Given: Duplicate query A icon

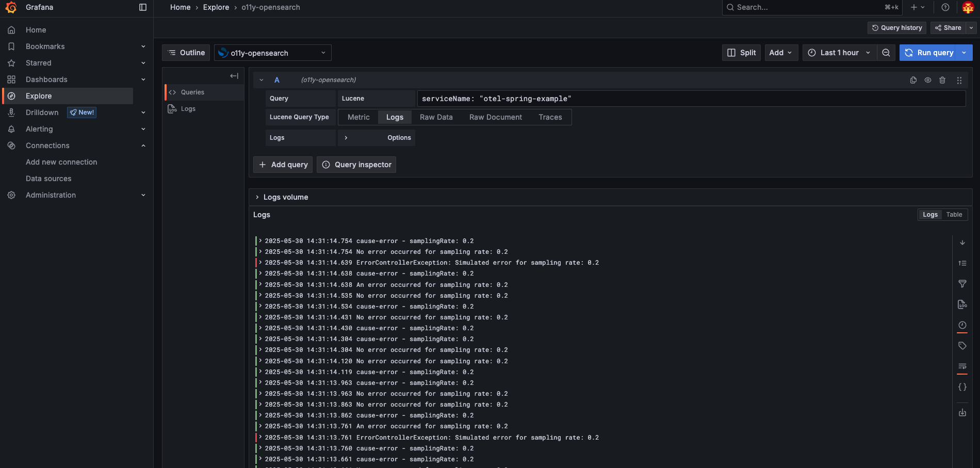Looking at the screenshot, I should tap(913, 80).
